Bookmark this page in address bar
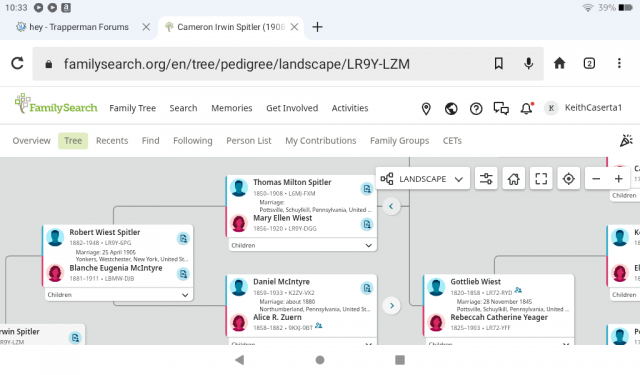 pyautogui.click(x=498, y=63)
